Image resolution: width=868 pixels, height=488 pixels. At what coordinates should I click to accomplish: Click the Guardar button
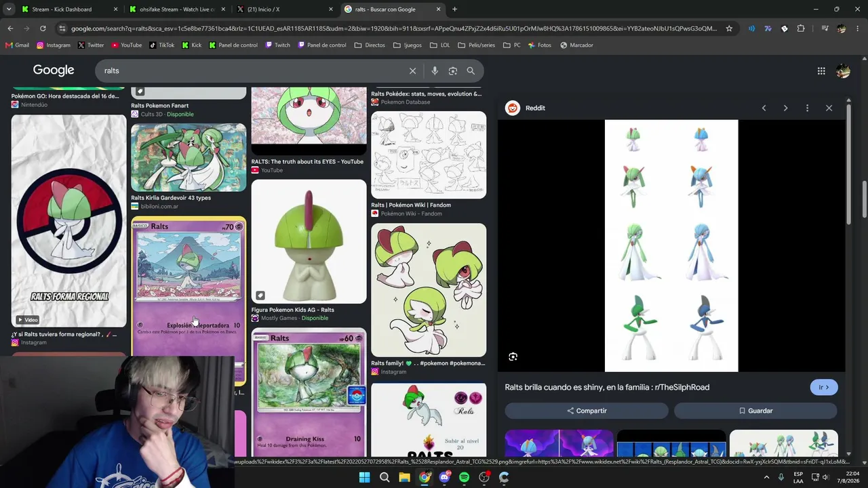coord(755,411)
